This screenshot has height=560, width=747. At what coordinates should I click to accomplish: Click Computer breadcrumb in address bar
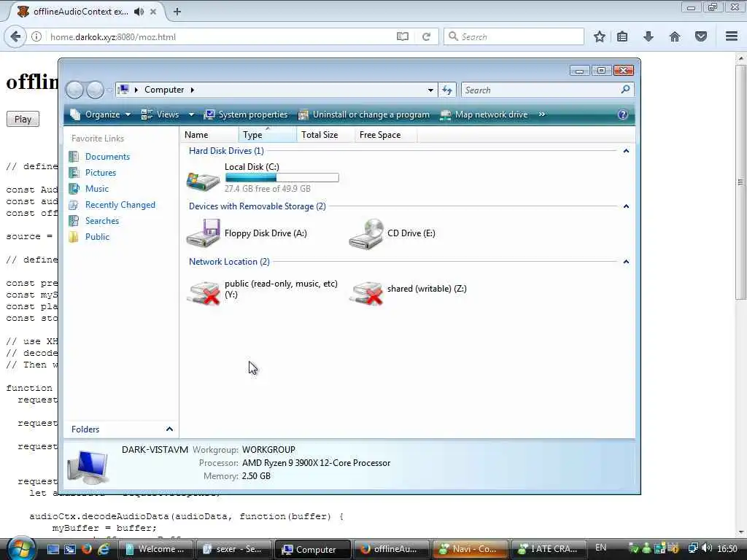click(164, 90)
